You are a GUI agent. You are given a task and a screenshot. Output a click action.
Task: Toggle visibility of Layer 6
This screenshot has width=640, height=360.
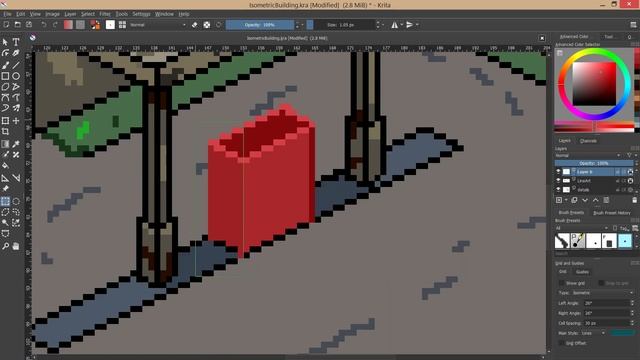coord(558,172)
